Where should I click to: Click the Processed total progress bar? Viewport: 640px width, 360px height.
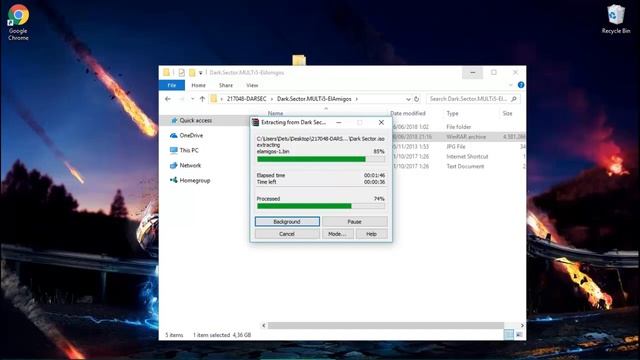(321, 206)
